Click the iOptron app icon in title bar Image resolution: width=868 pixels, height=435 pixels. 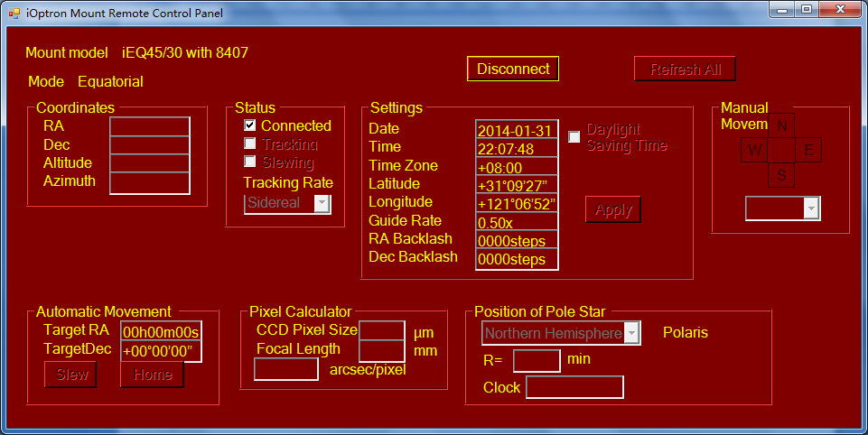click(x=14, y=13)
